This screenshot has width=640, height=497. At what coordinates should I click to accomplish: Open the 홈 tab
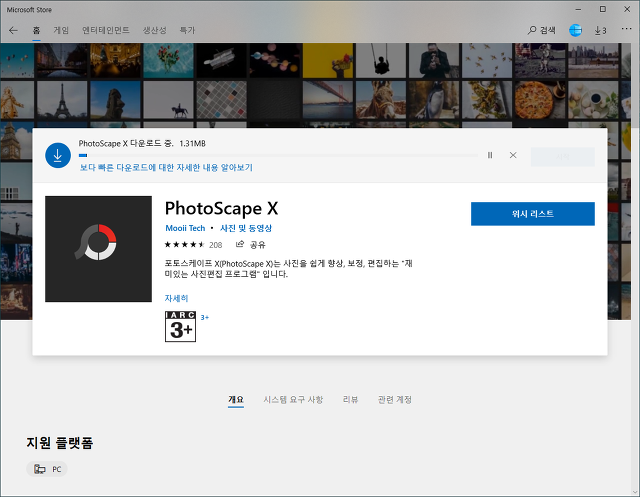coord(36,30)
